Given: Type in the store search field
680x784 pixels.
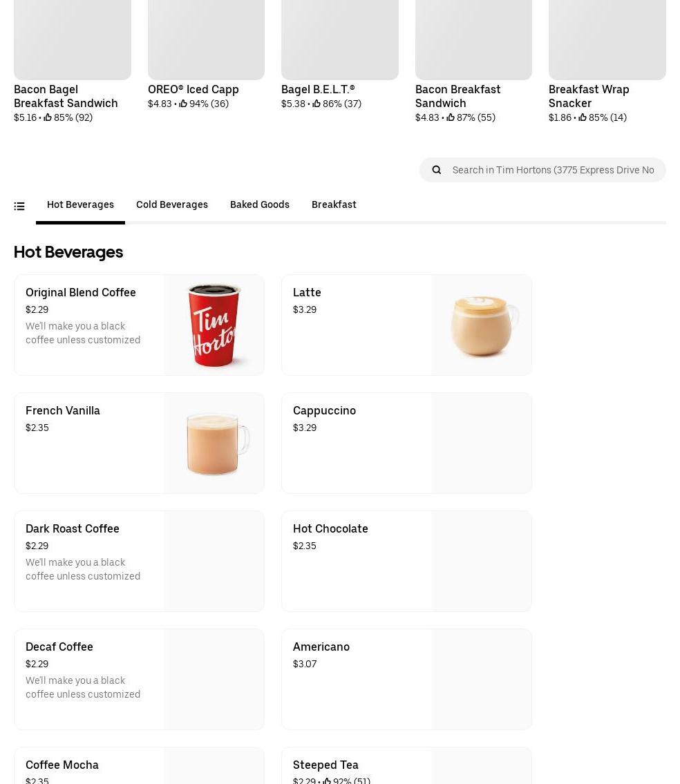Looking at the screenshot, I should (x=553, y=170).
